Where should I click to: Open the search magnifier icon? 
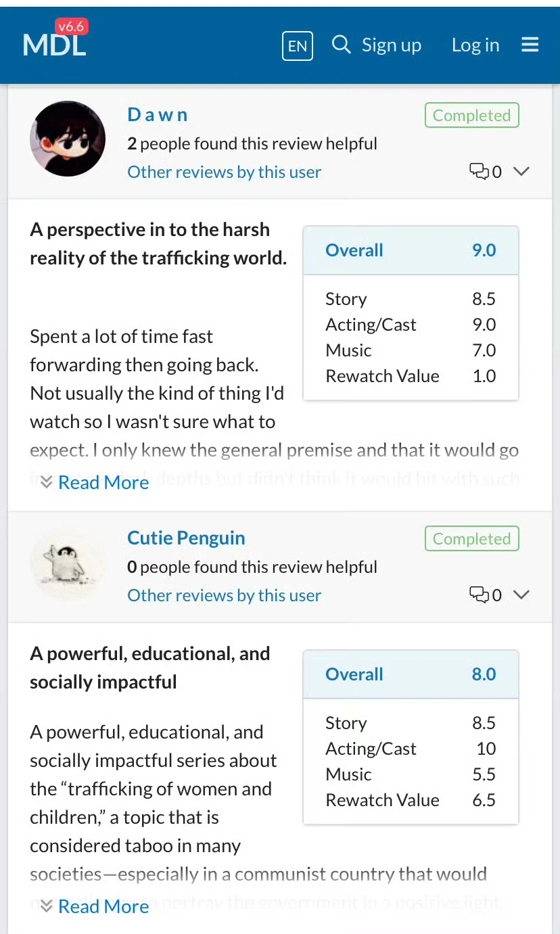coord(342,45)
